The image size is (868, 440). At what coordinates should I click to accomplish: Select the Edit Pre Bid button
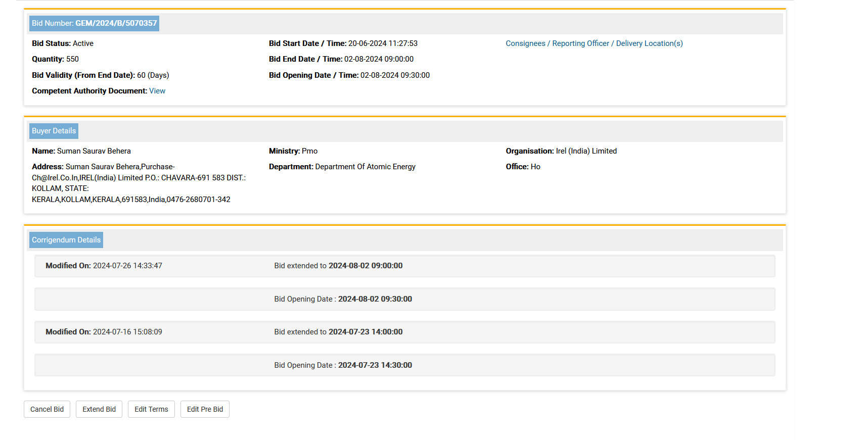click(x=205, y=409)
